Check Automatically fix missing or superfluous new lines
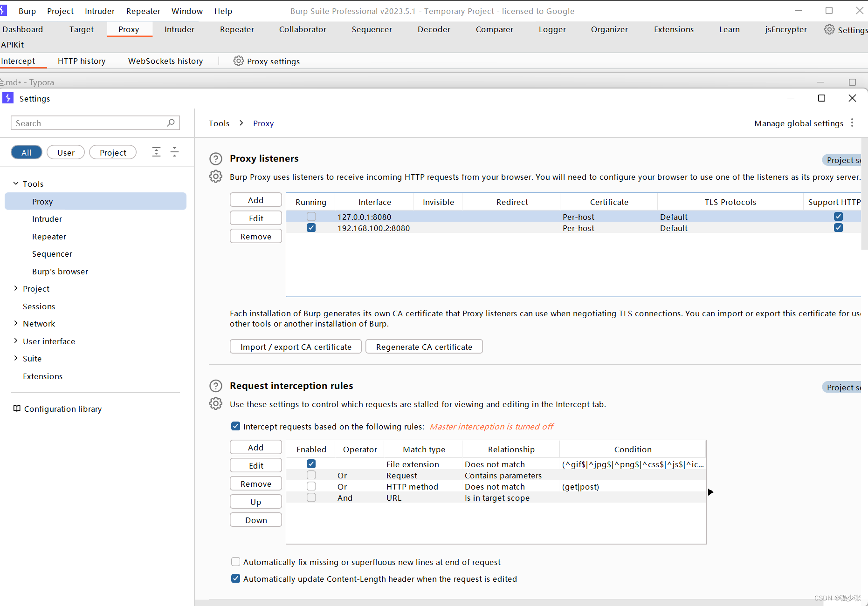Image resolution: width=868 pixels, height=606 pixels. (236, 562)
